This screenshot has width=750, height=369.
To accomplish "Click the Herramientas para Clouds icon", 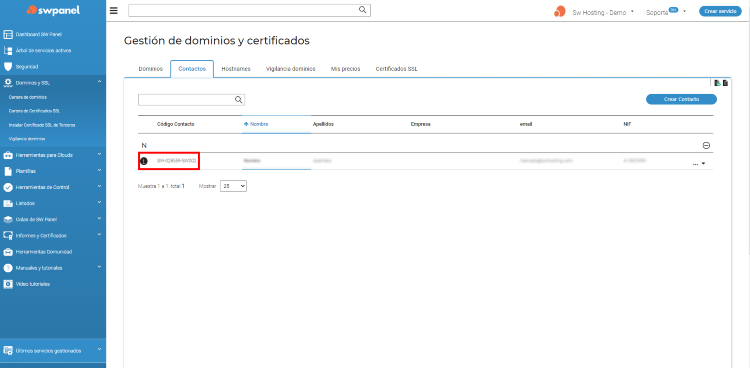I will [7, 155].
